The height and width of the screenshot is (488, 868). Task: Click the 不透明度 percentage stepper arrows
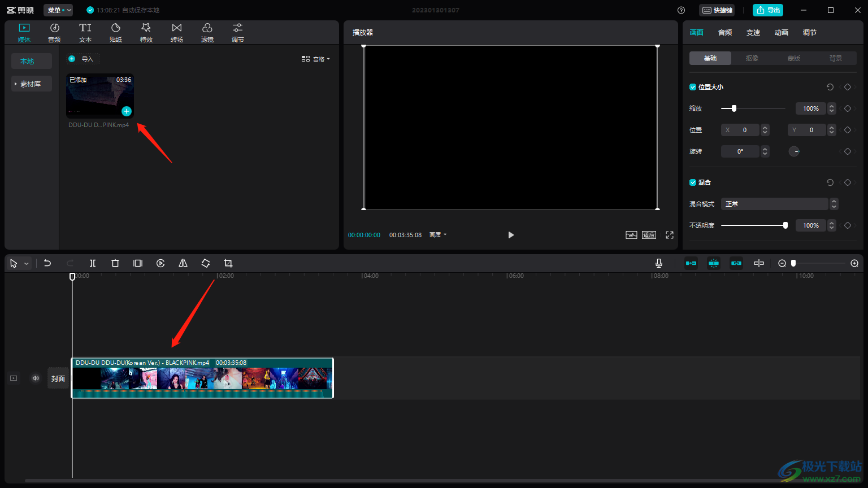pos(832,225)
